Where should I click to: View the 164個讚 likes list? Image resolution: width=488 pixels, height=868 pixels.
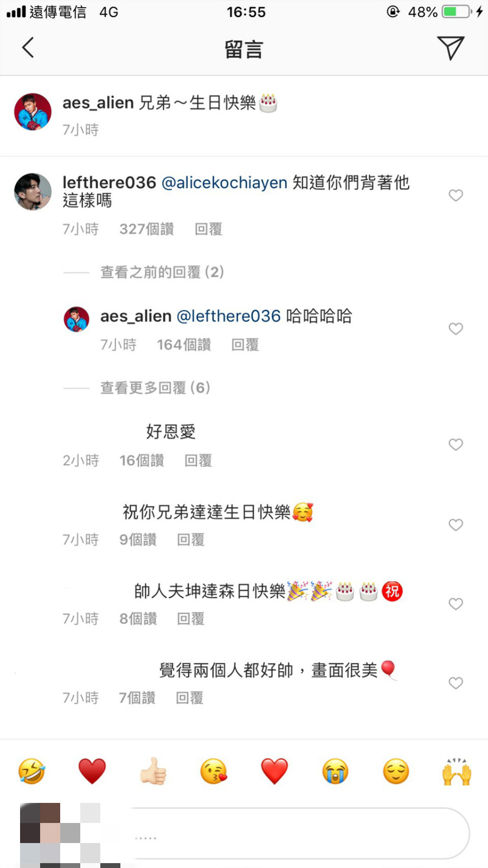(184, 344)
